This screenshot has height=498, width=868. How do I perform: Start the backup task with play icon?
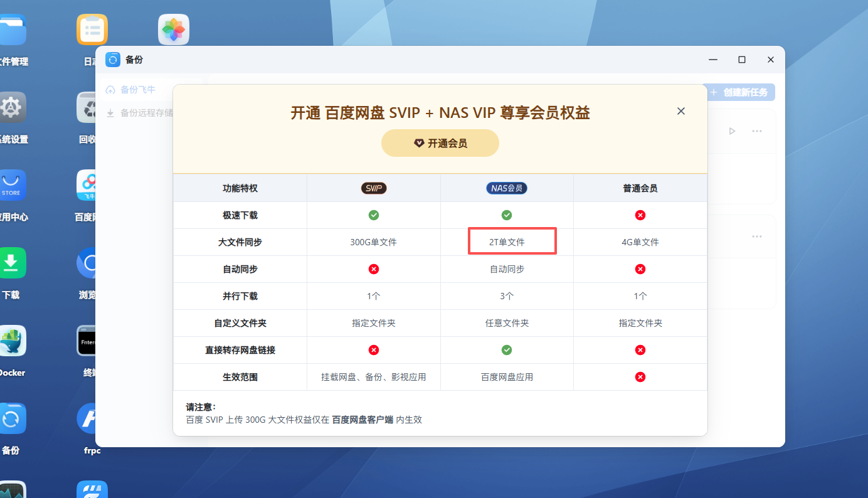pos(731,131)
